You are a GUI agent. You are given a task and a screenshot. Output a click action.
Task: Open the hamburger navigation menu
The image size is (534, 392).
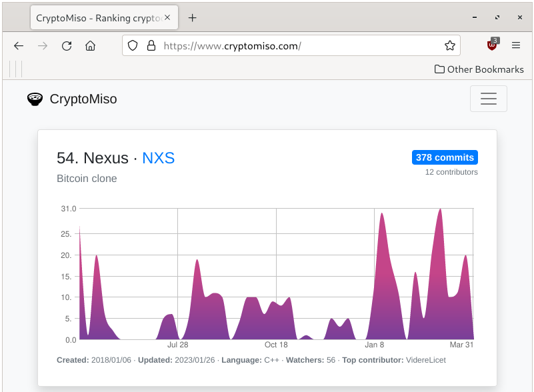488,99
